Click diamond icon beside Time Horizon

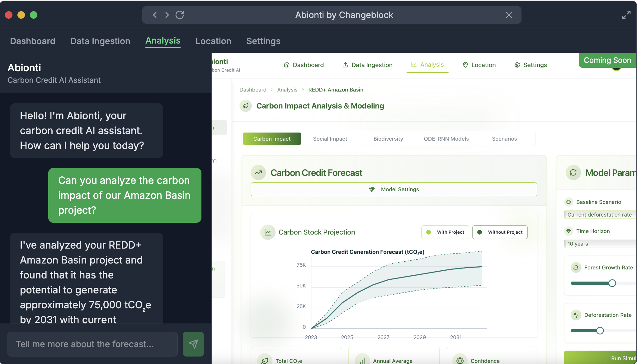click(x=569, y=231)
